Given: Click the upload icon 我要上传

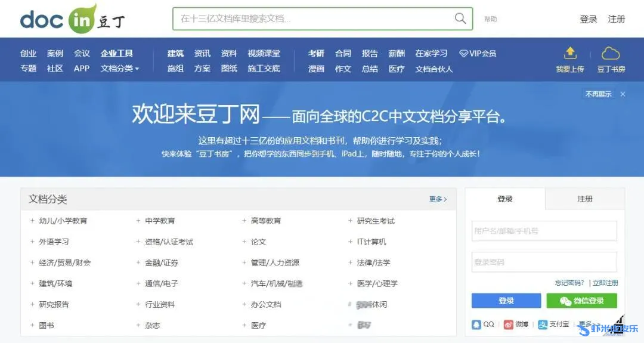Looking at the screenshot, I should (x=570, y=54).
